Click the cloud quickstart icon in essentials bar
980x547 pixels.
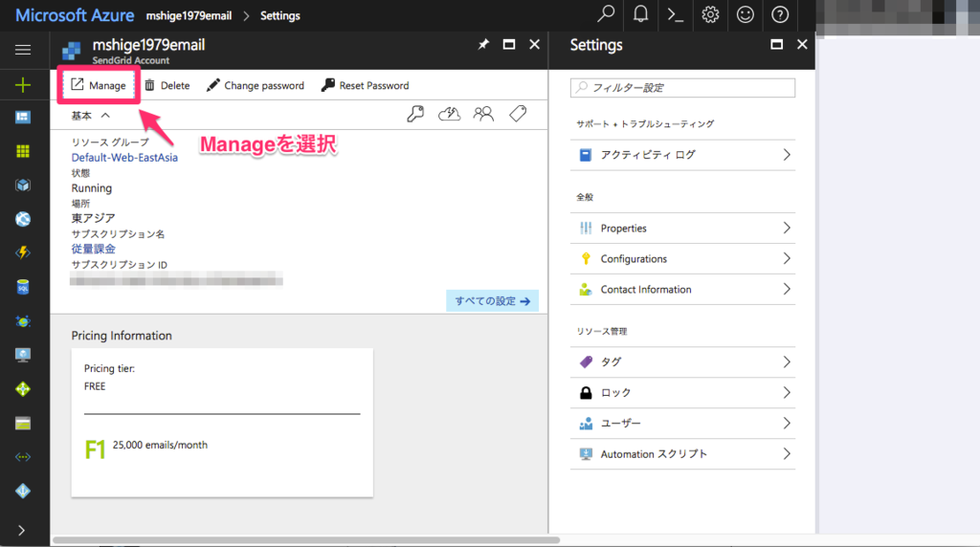click(x=450, y=114)
